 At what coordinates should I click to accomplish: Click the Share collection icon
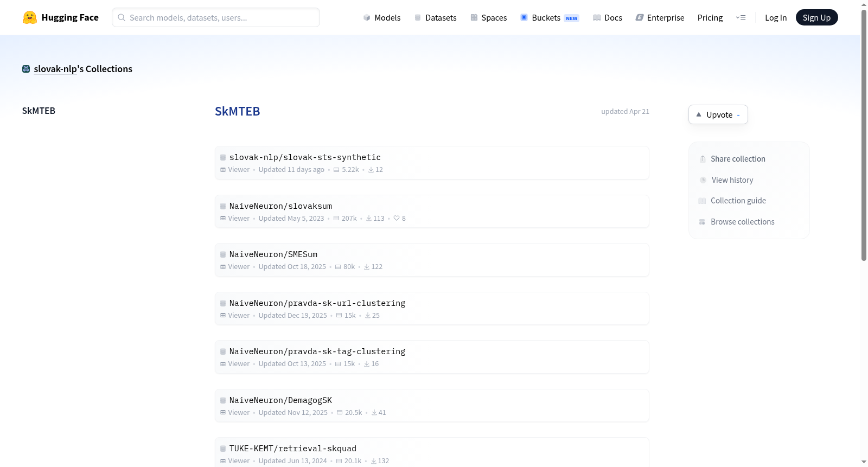[703, 159]
